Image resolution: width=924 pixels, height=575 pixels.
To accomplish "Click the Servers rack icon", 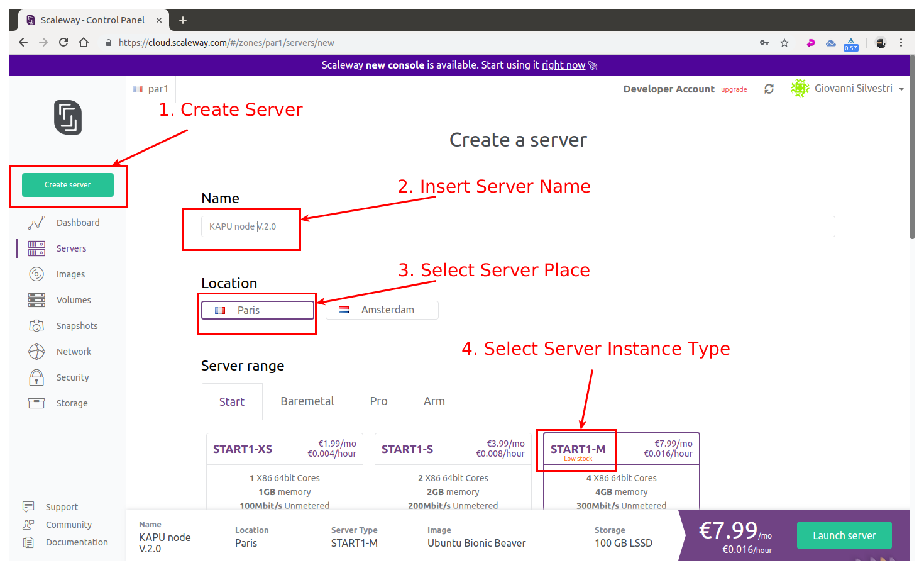I will tap(36, 248).
